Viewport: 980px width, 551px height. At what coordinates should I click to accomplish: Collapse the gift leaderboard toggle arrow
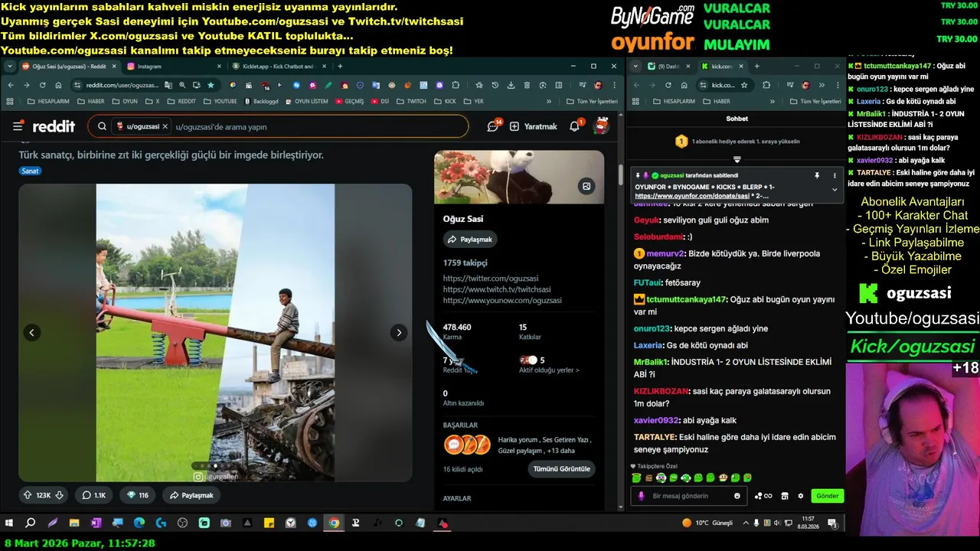(x=737, y=159)
